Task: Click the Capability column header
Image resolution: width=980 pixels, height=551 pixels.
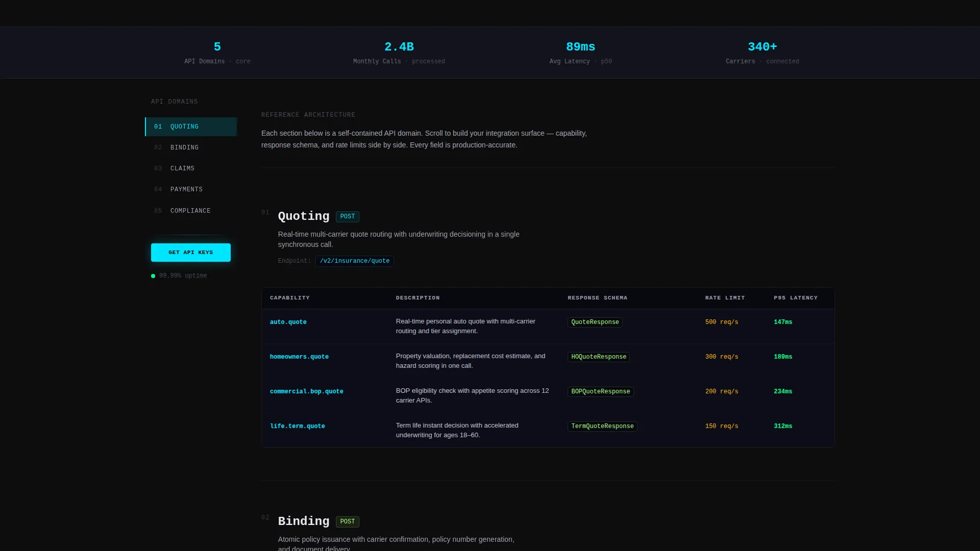Action: 290,298
